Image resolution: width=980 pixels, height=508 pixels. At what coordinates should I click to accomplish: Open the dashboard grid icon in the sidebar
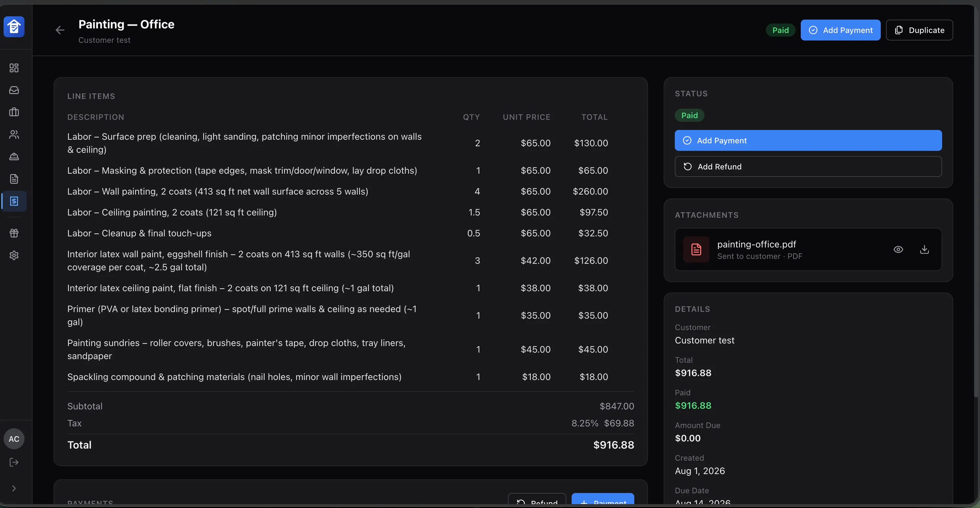14,68
